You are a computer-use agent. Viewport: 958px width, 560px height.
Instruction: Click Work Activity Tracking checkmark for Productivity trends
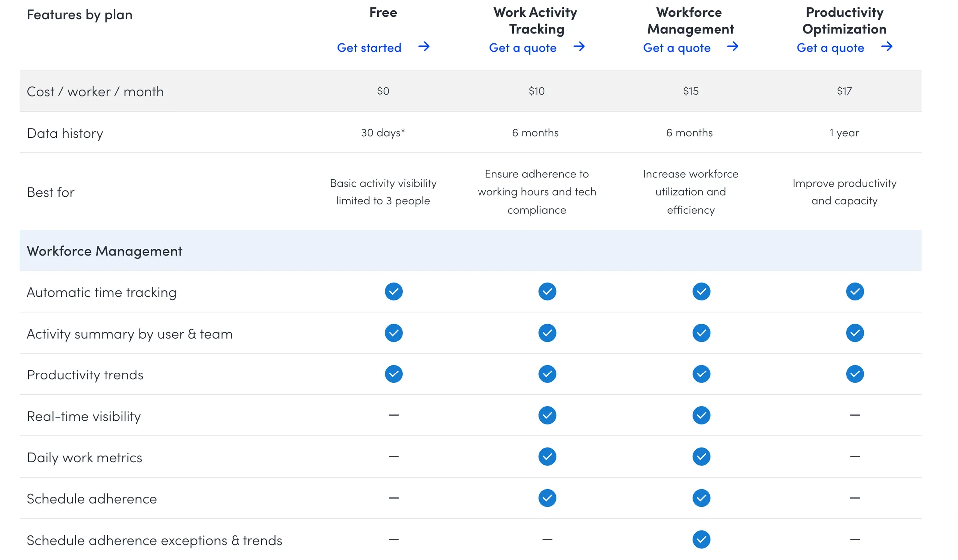[x=547, y=374]
